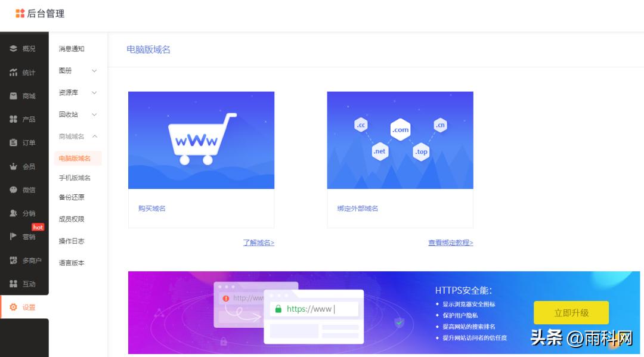Open the 消息通知 notifications menu item

(72, 49)
